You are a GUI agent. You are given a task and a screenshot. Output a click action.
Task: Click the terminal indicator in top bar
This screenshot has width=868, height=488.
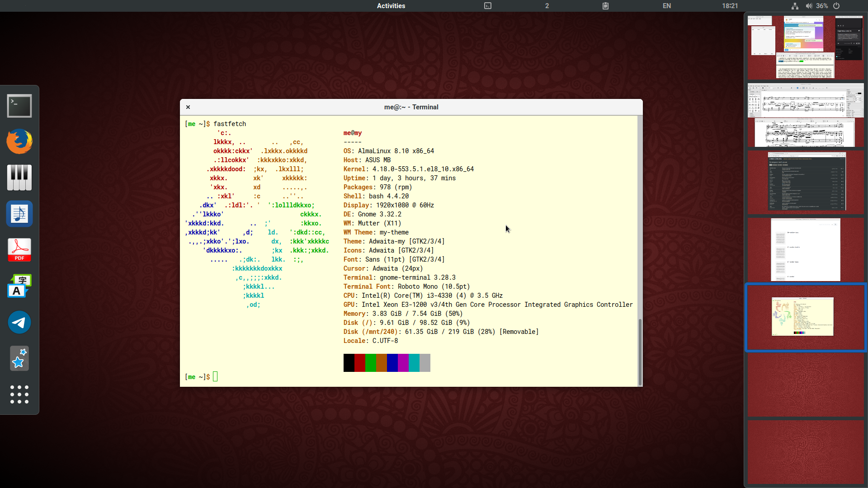click(488, 6)
